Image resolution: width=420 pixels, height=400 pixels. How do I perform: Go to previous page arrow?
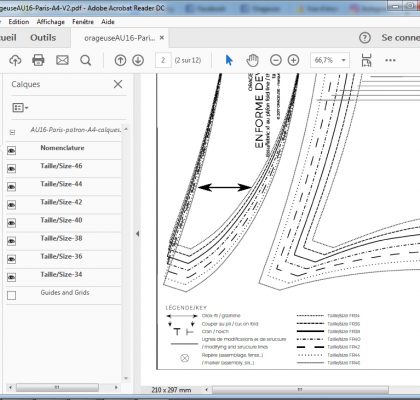pos(120,60)
